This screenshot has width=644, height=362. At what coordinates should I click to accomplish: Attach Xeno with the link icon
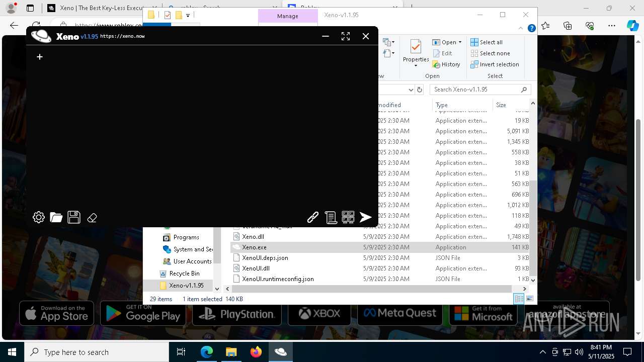313,217
